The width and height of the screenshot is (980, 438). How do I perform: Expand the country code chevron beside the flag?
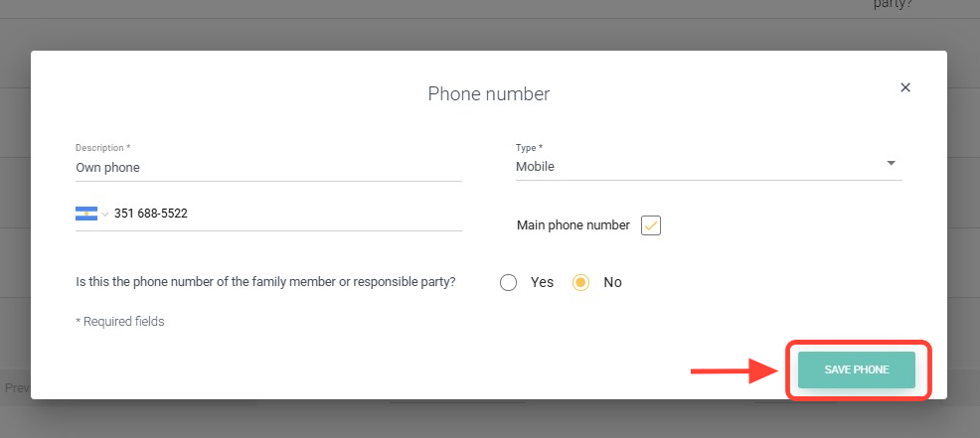click(x=104, y=215)
